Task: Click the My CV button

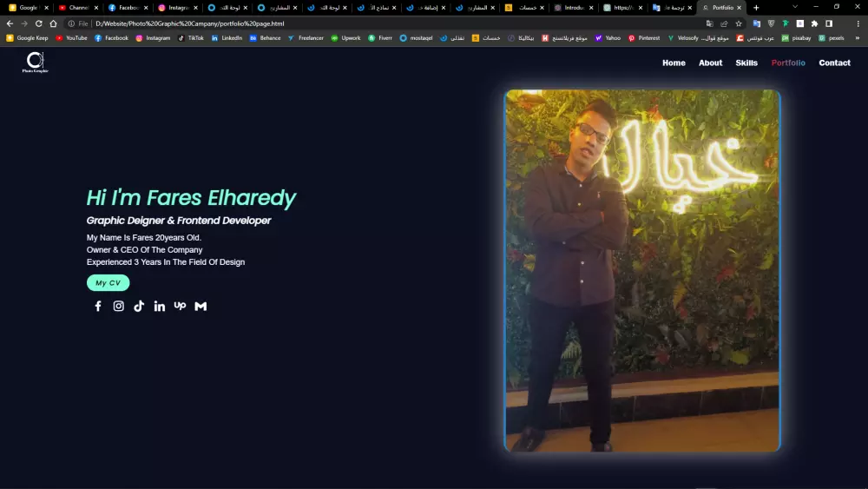Action: coord(108,283)
